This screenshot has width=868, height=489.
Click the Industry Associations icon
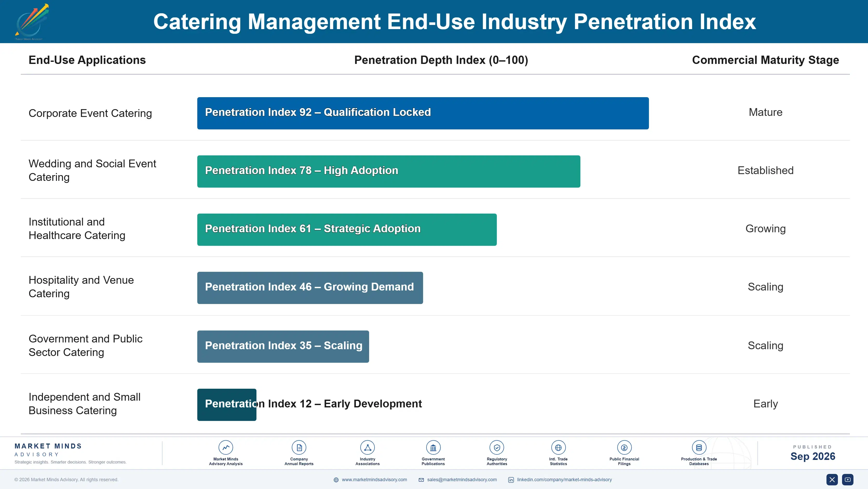click(x=367, y=447)
